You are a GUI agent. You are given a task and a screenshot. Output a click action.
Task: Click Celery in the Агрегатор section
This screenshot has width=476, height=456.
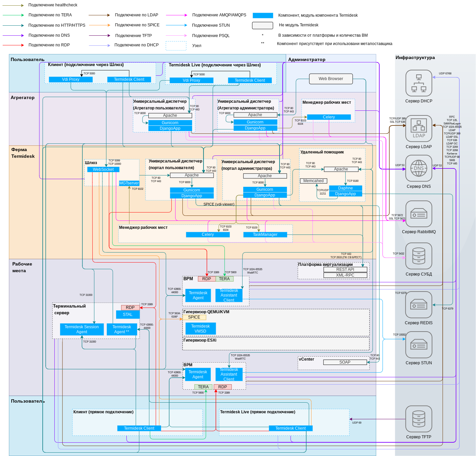tap(329, 117)
